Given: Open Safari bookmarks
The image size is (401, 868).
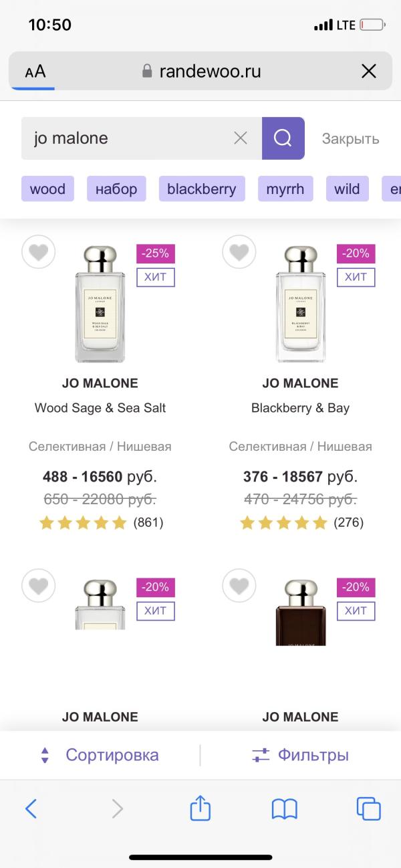Looking at the screenshot, I should click(x=285, y=809).
